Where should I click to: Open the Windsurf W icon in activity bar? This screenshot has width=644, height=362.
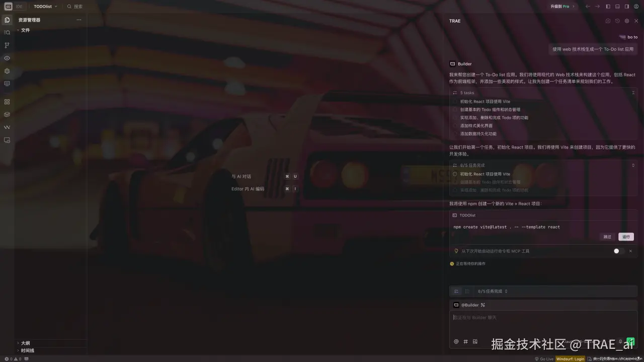7,127
